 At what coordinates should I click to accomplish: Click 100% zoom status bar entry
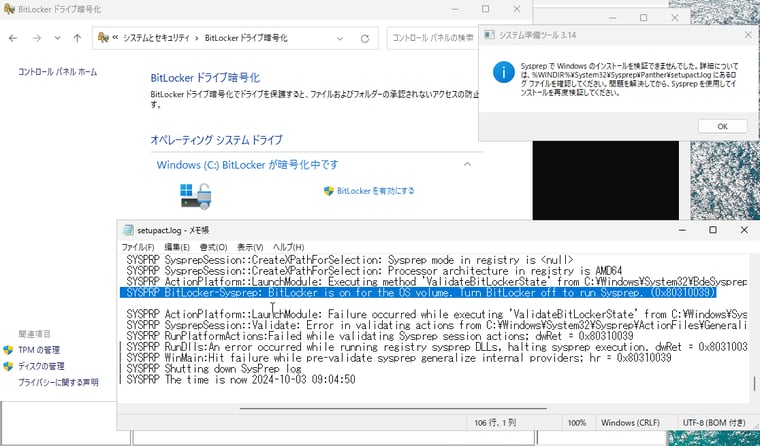(577, 423)
